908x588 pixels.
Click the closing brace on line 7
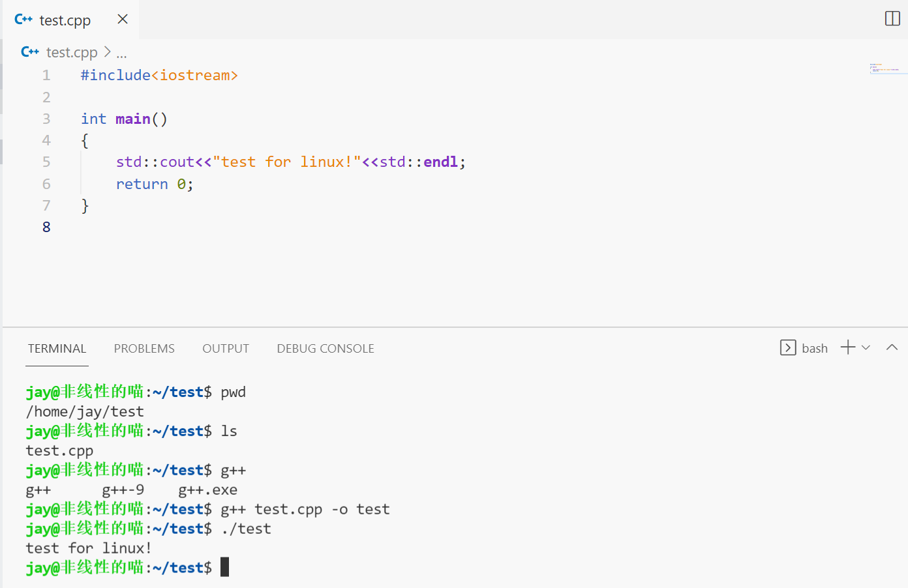pyautogui.click(x=85, y=206)
